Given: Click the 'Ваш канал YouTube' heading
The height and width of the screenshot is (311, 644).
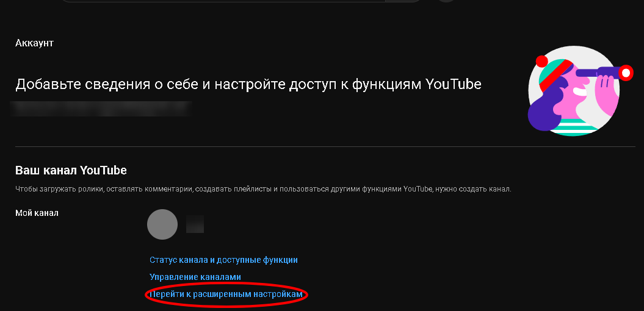Looking at the screenshot, I should (x=71, y=170).
